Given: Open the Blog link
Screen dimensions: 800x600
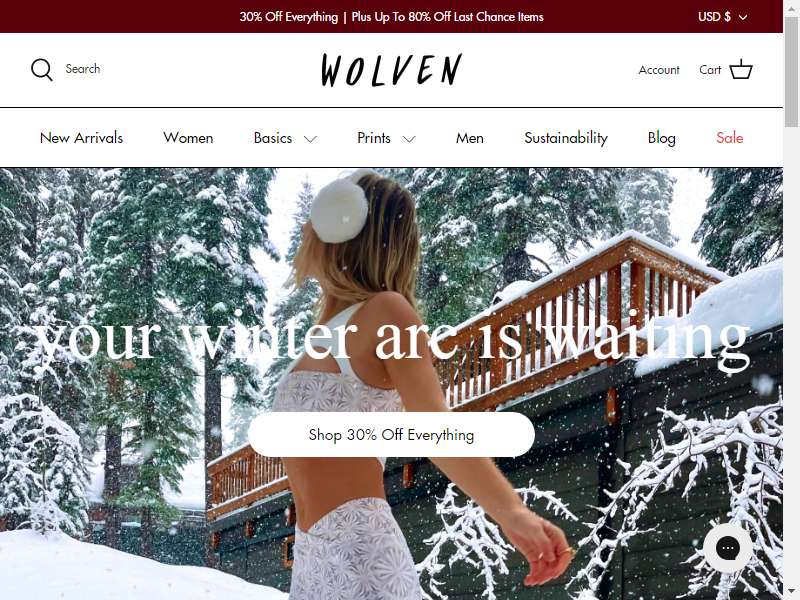Looking at the screenshot, I should tap(661, 138).
